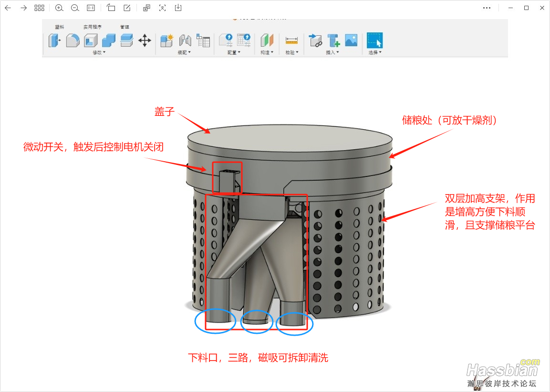The width and height of the screenshot is (550, 392).
Task: Click the first configuration icon with blue arrow
Action: pos(226,41)
